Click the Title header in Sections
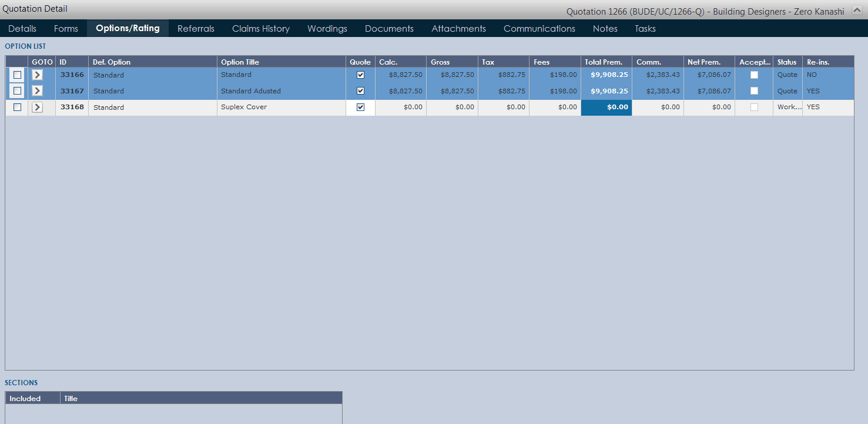The height and width of the screenshot is (424, 868). click(x=201, y=398)
